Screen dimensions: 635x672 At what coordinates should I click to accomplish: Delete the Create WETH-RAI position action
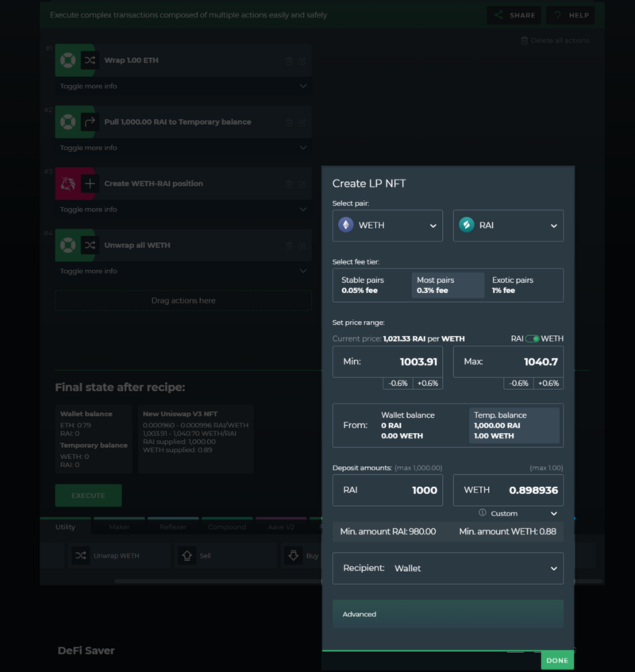click(x=289, y=184)
